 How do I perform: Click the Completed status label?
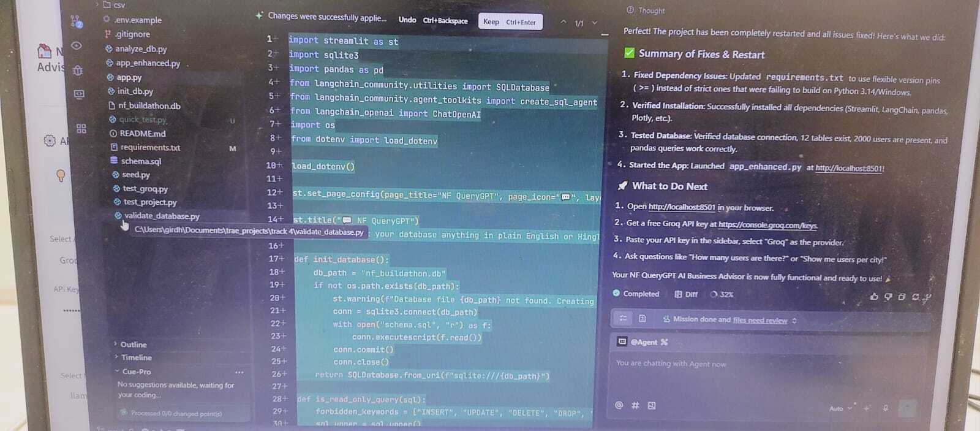click(x=636, y=294)
